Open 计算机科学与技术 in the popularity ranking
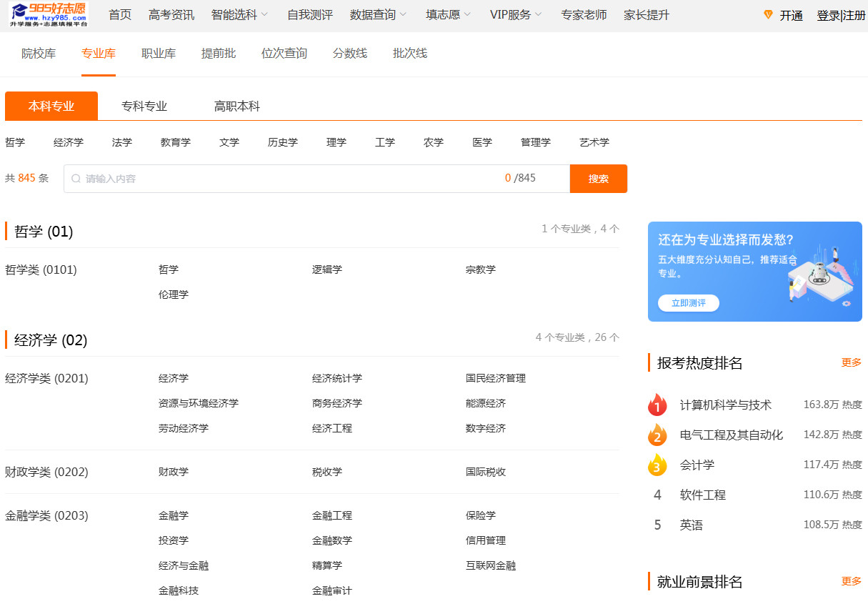868x604 pixels. coord(726,405)
